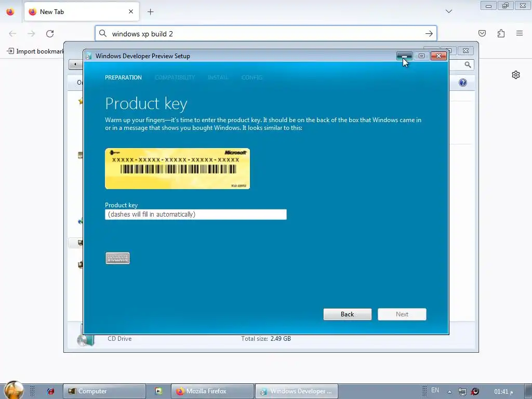Click Firefox View icon at top left
The height and width of the screenshot is (399, 532).
coord(10,11)
